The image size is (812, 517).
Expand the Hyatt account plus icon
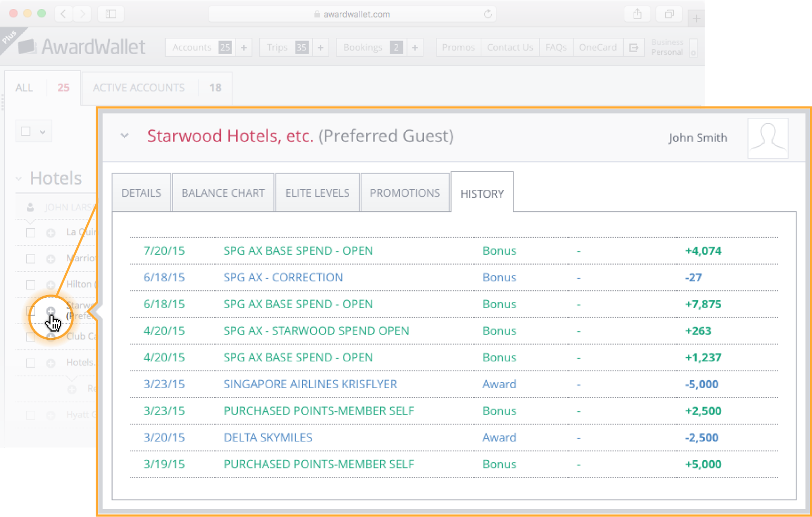[x=50, y=415]
